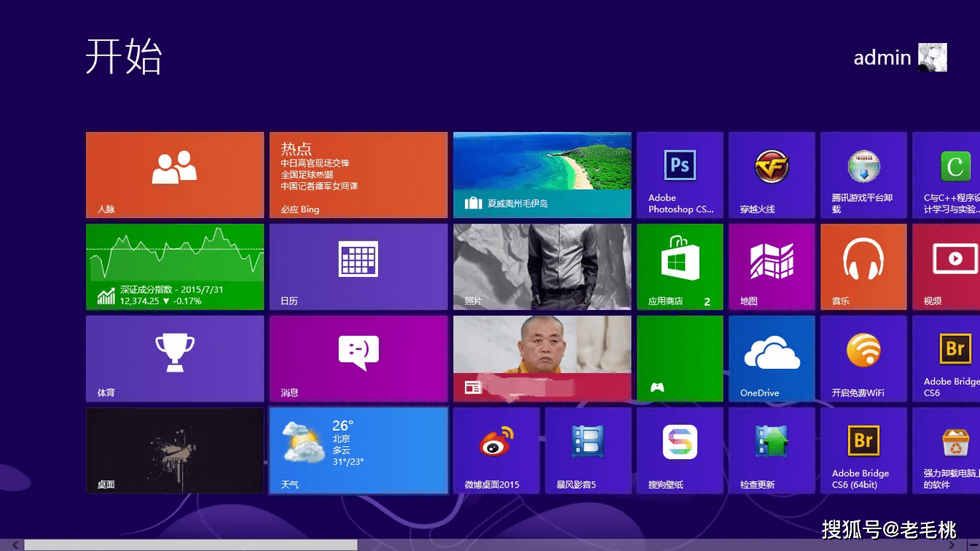This screenshot has height=551, width=980.
Task: Launch 微博桌面2015 tile
Action: pyautogui.click(x=496, y=450)
